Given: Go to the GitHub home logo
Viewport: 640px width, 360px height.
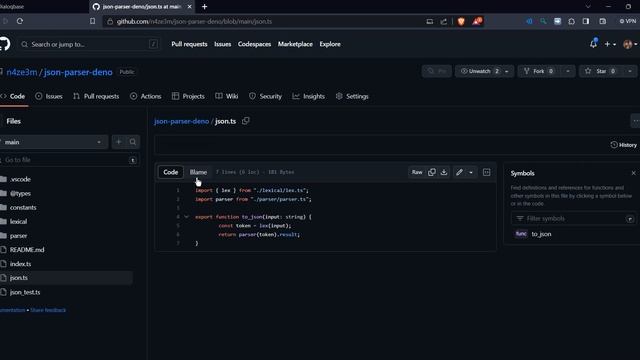Looking at the screenshot, I should pos(4,44).
